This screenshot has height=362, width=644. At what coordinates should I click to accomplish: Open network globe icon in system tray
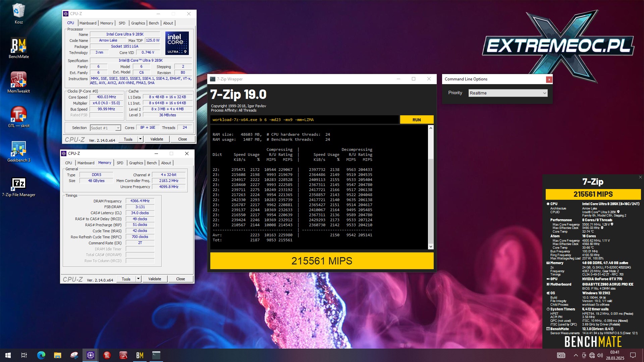pyautogui.click(x=592, y=355)
